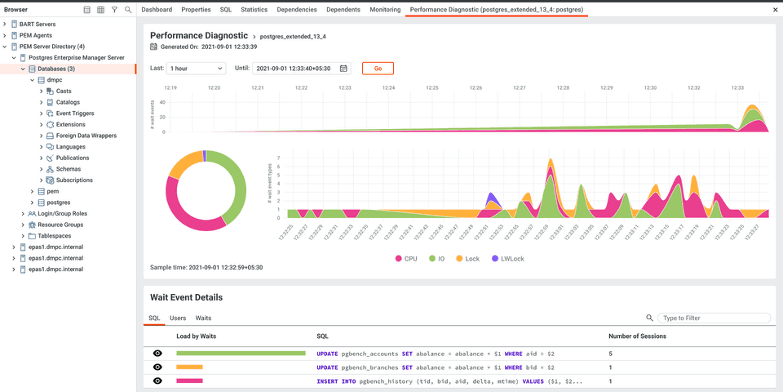The image size is (784, 392).
Task: Click the Number of Sessions column header
Action: [x=637, y=336]
